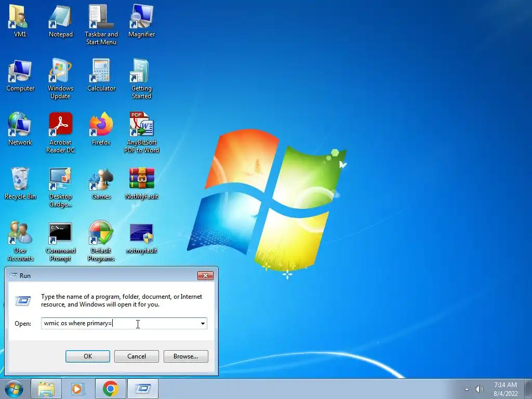
Task: Click the Recycle Bin icon
Action: [x=20, y=183]
